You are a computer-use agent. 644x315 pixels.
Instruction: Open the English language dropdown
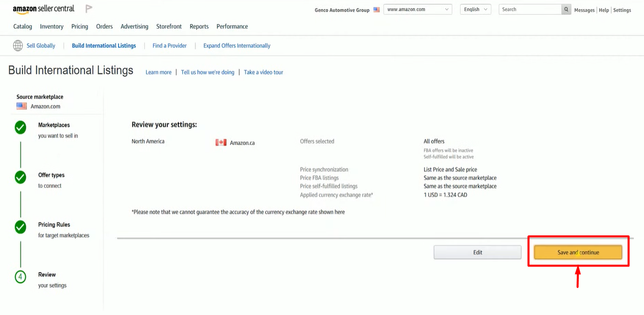(475, 9)
